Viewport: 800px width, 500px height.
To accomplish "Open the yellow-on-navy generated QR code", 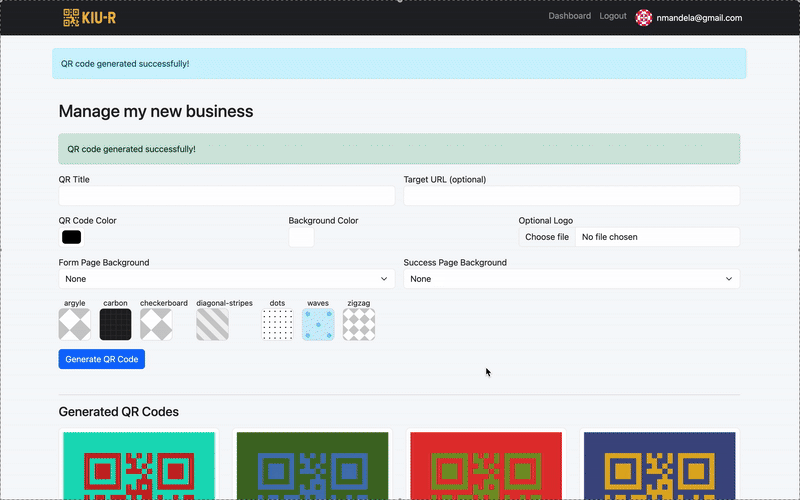I will click(659, 466).
